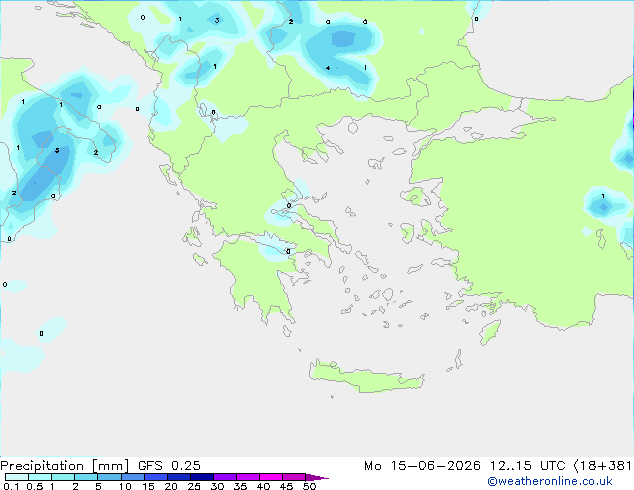This screenshot has width=634, height=490.
Task: Pick the blue legend swatch between 15 and 20
Action: tap(156, 477)
